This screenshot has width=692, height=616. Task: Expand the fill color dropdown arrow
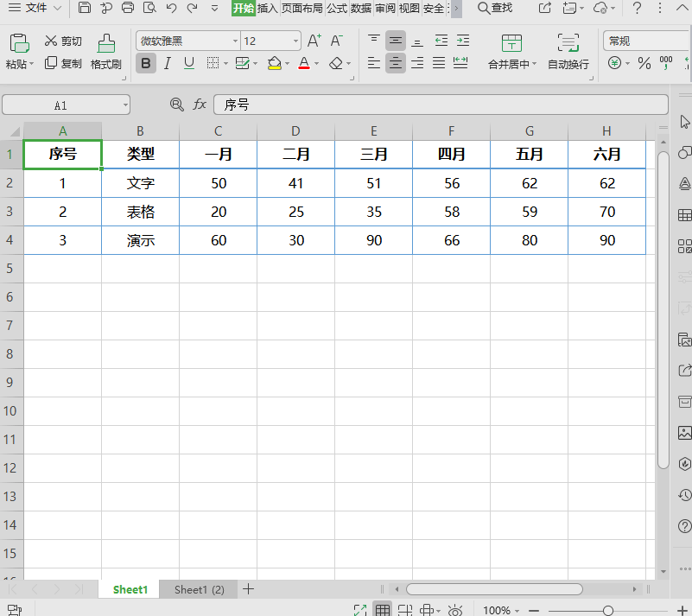(288, 64)
